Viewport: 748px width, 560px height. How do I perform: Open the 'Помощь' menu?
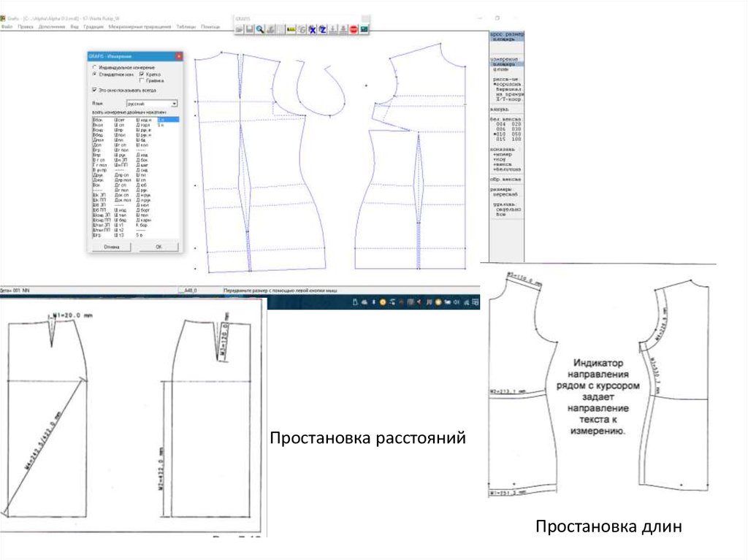[210, 27]
